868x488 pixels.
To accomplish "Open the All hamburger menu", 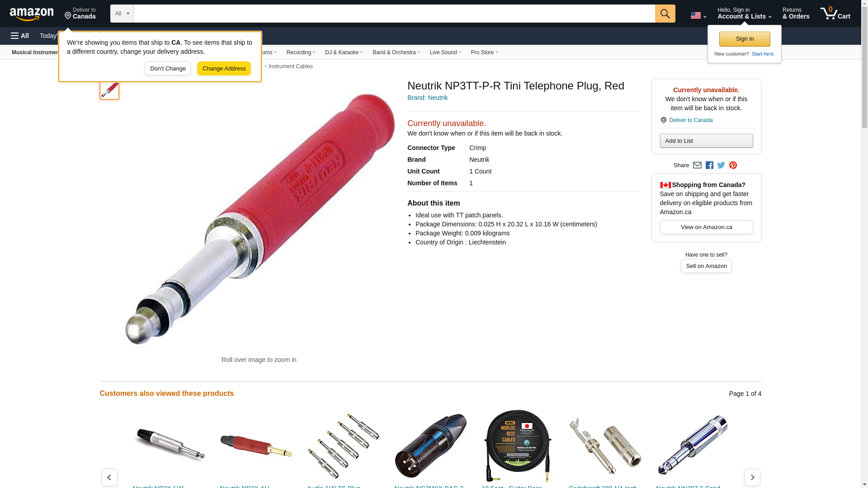I will (20, 36).
